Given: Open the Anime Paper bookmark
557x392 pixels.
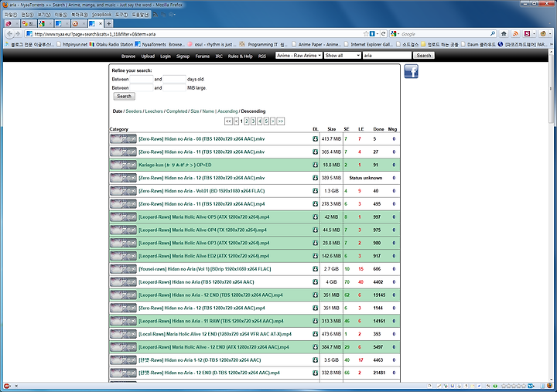Looking at the screenshot, I should (317, 44).
